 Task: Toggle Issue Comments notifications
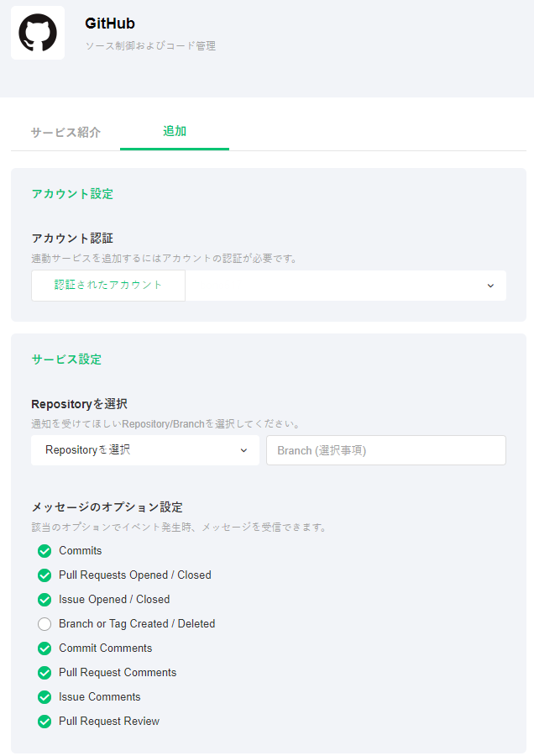44,697
